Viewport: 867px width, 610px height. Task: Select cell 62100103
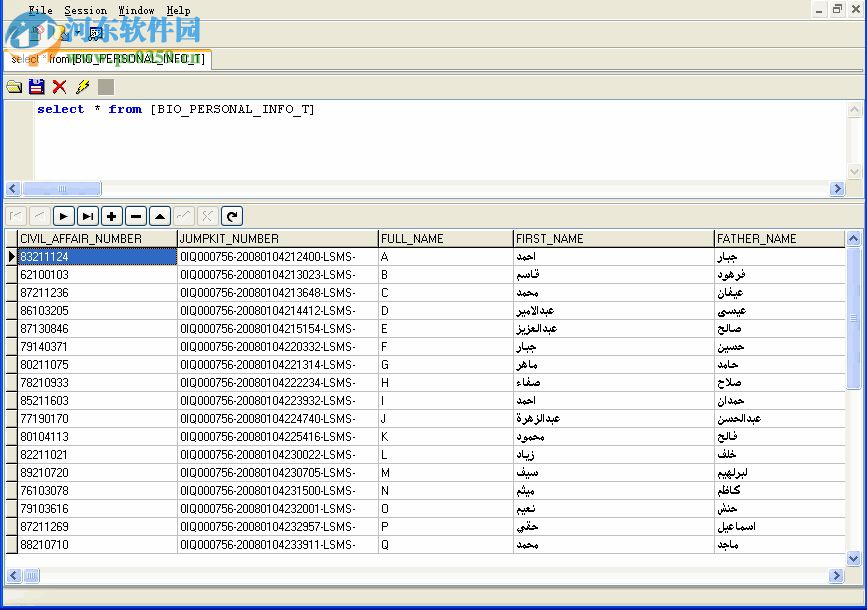(x=97, y=275)
